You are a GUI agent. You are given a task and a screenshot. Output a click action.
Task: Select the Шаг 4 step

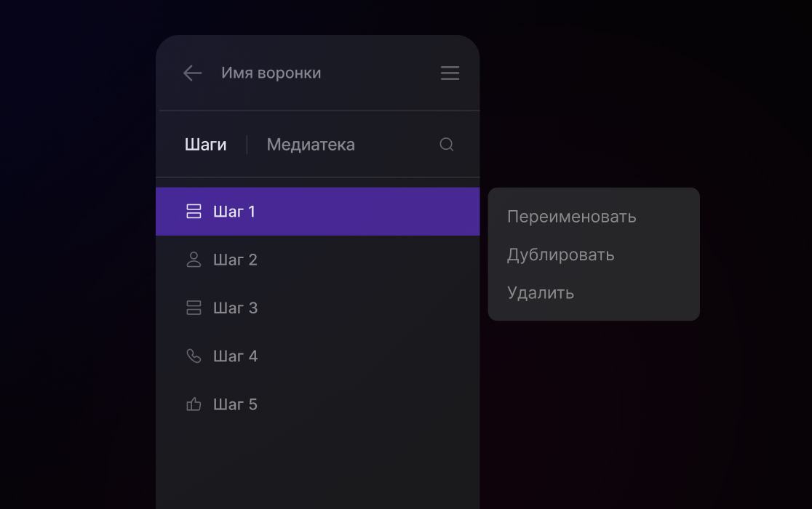tap(318, 356)
